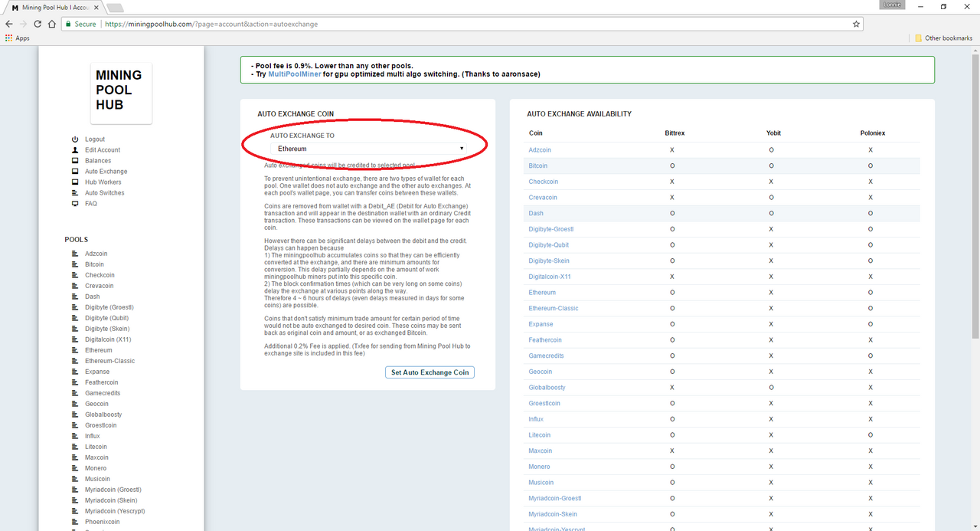Click the Logout power icon in sidebar

75,139
